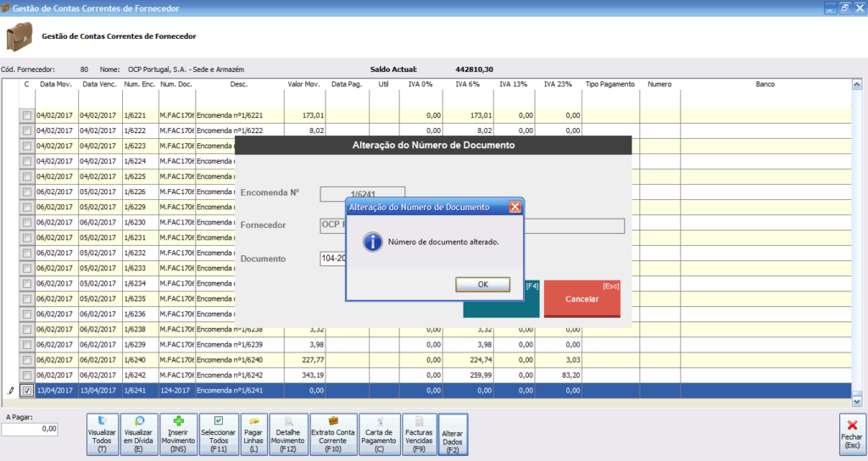868x461 pixels.
Task: Show Facturas Vencidas (F9)
Action: click(418, 432)
